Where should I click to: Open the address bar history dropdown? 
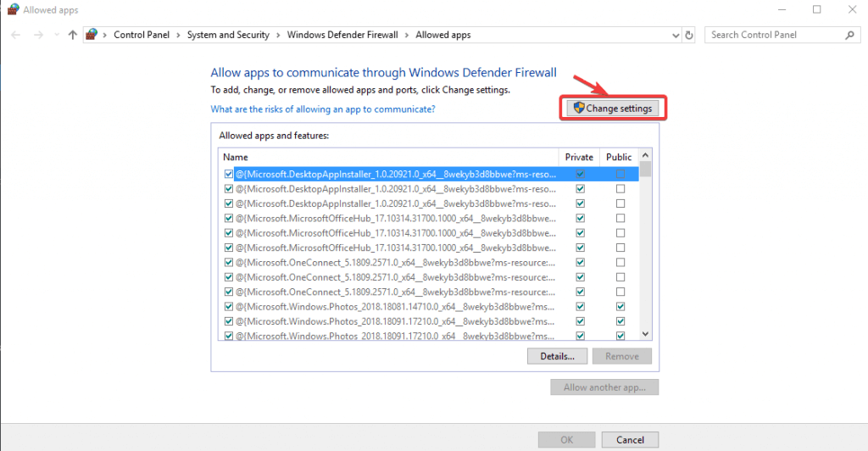(x=676, y=35)
